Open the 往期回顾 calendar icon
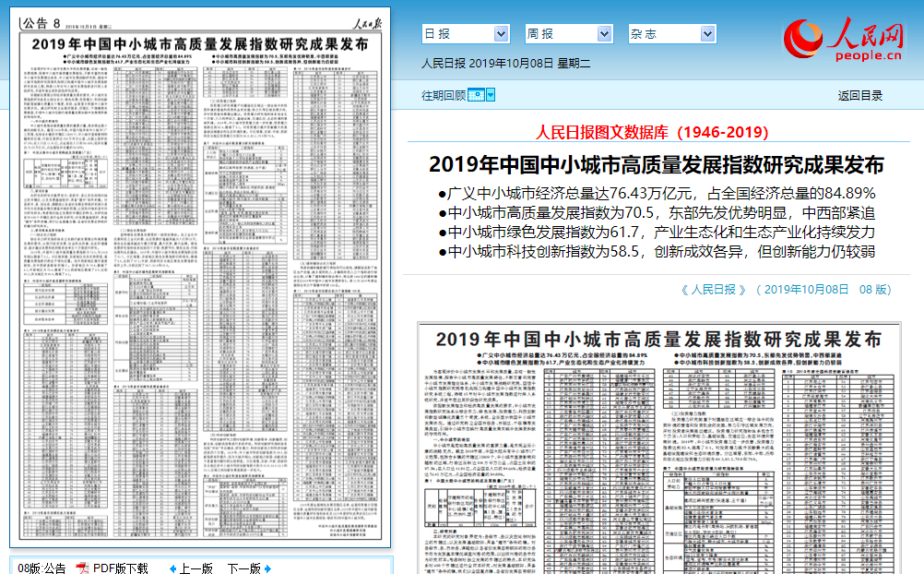The height and width of the screenshot is (574, 924). click(476, 95)
